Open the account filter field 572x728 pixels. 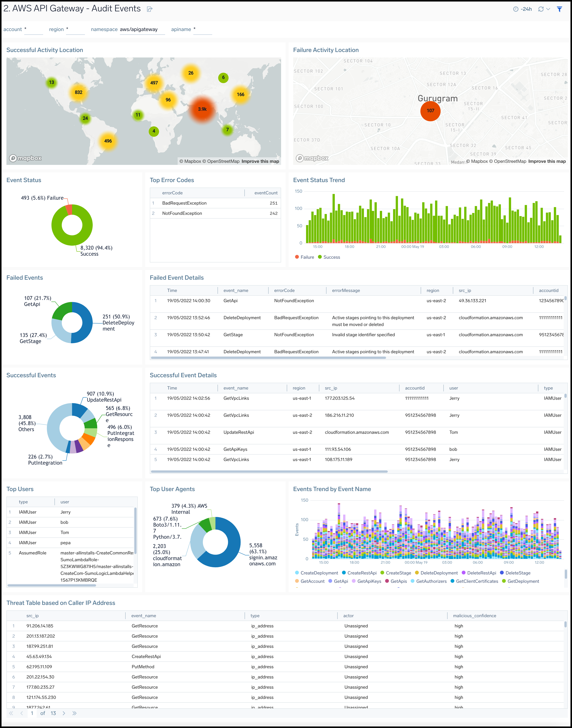(x=33, y=29)
